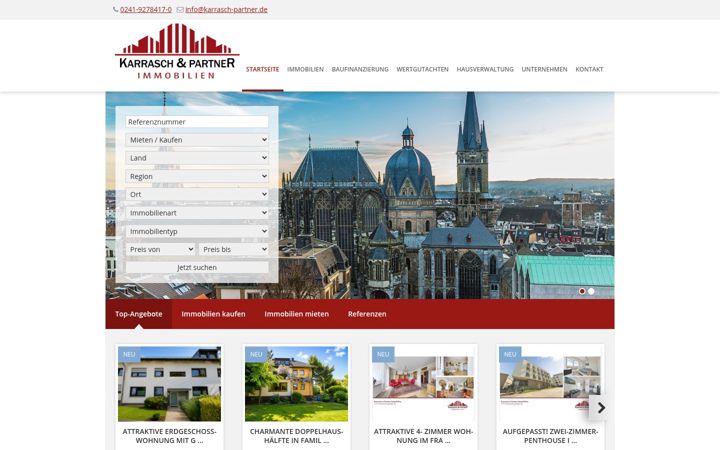
Task: Switch to the Immobilien kaufen tab
Action: pyautogui.click(x=213, y=314)
